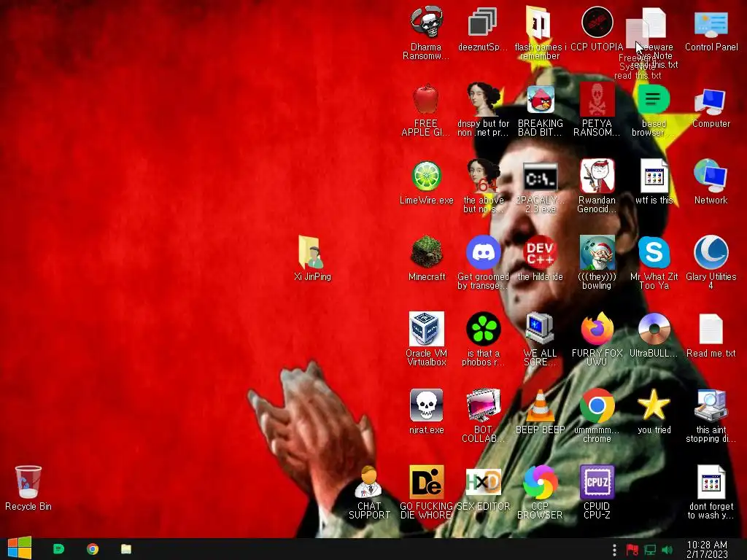
Task: Select the Xi JinPing folder
Action: pos(312,252)
